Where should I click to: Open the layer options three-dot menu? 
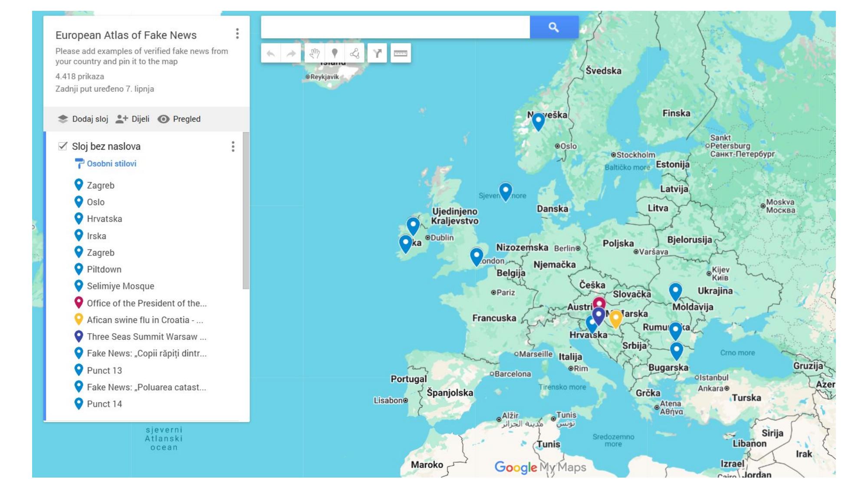coord(233,147)
